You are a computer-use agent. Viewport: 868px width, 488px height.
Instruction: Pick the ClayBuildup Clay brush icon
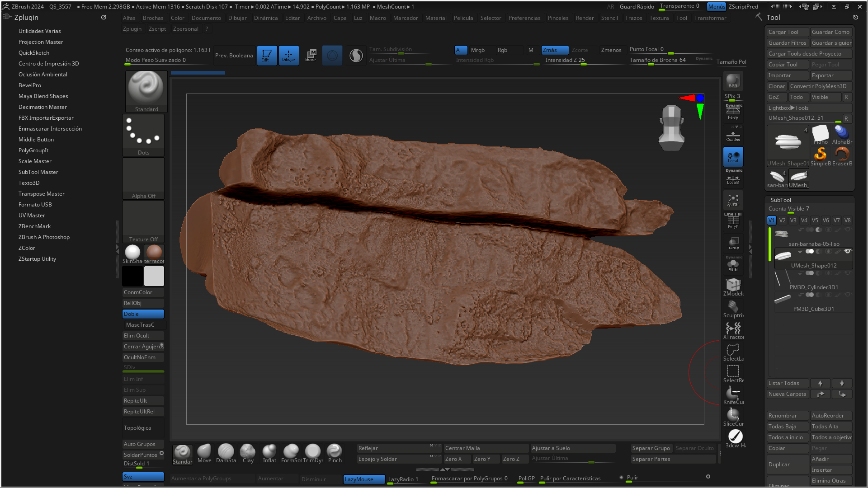[248, 453]
